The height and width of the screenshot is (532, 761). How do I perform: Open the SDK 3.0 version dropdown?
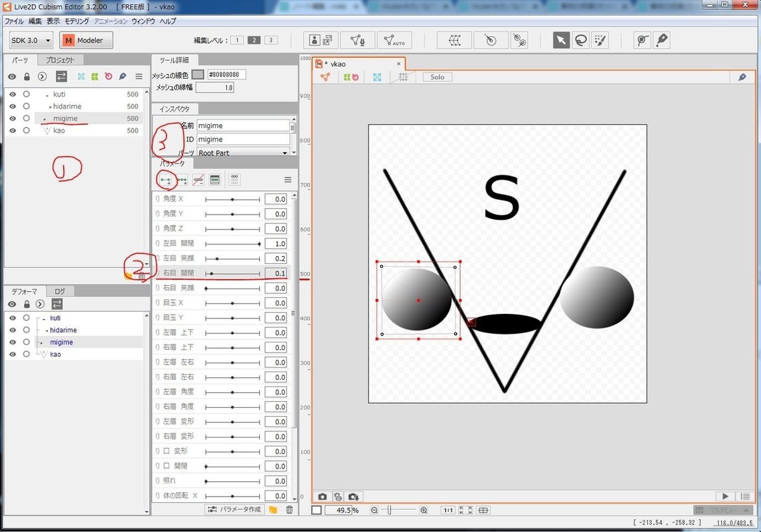[x=31, y=40]
